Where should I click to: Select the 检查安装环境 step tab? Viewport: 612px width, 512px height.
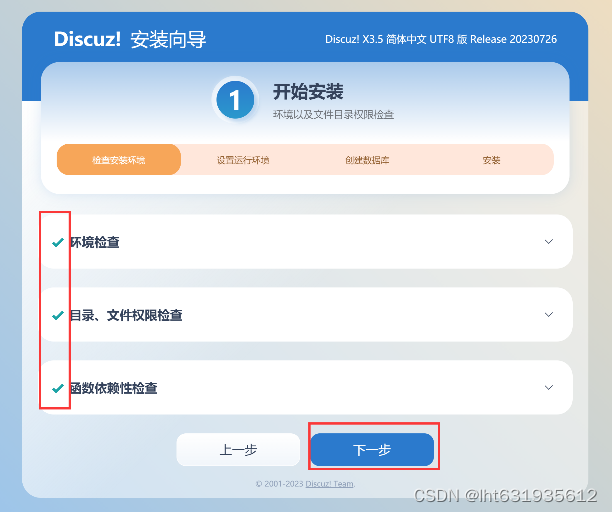(119, 160)
